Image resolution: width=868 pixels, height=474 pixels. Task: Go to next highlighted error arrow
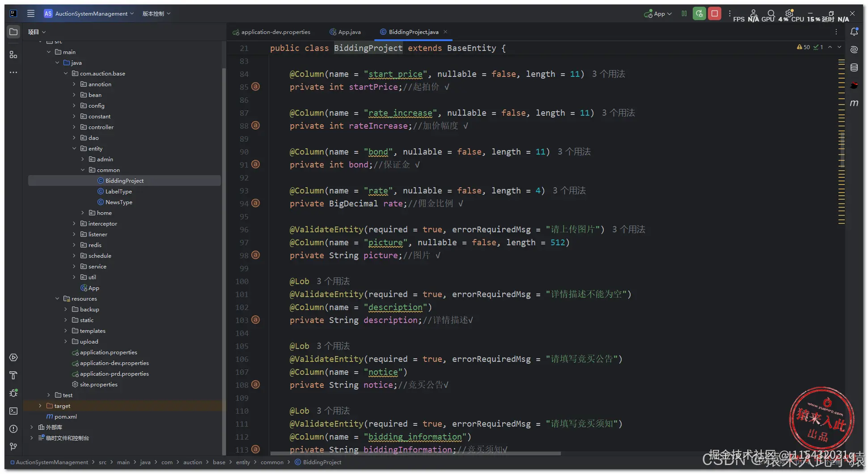click(839, 47)
